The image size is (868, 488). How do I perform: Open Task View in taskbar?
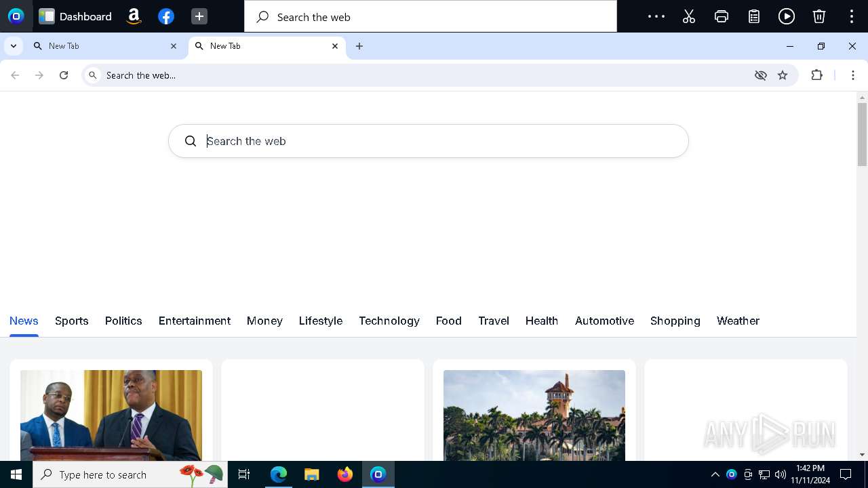[x=244, y=474]
